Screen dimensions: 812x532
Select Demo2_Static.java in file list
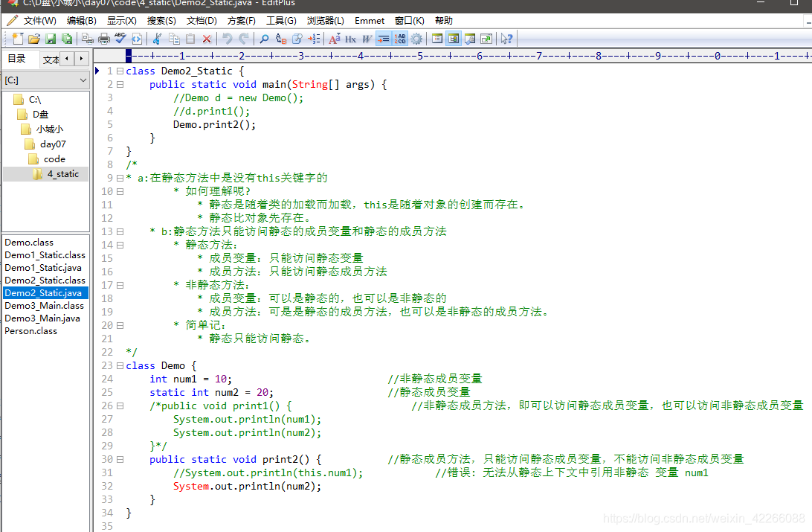[45, 293]
